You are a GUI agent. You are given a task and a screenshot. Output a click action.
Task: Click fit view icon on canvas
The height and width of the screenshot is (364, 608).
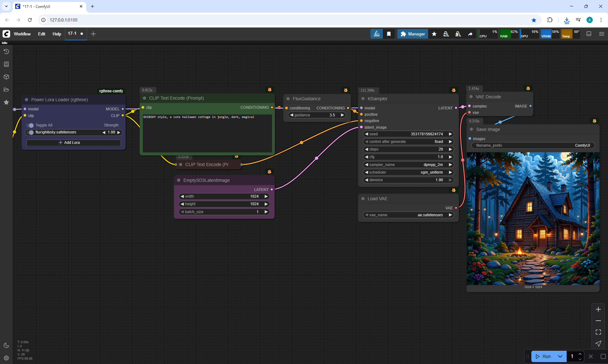pos(598,332)
